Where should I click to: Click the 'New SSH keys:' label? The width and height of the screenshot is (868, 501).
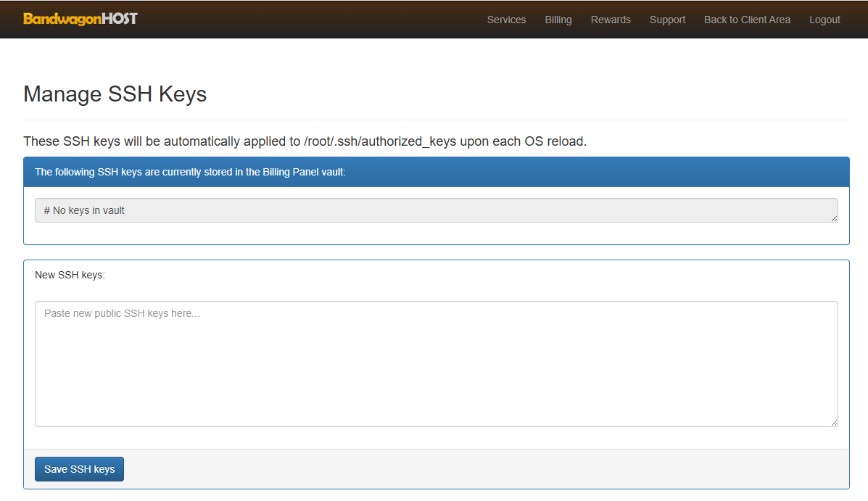click(70, 275)
